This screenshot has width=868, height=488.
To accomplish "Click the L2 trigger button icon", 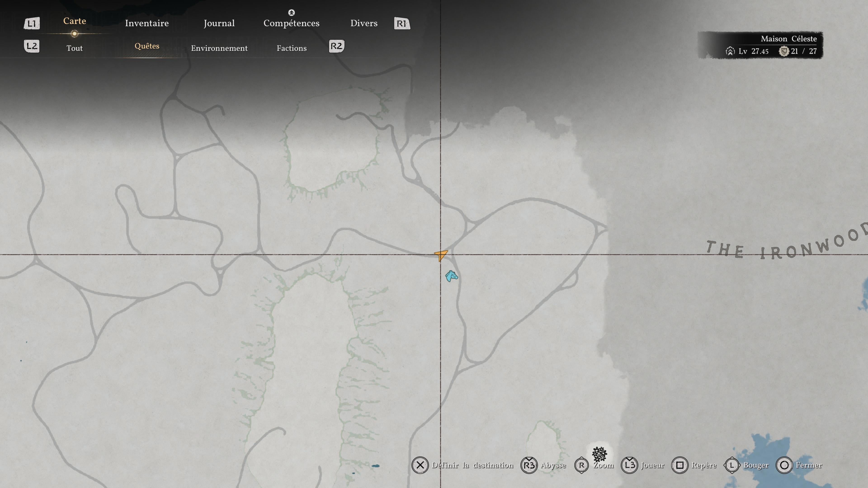I will pyautogui.click(x=32, y=46).
